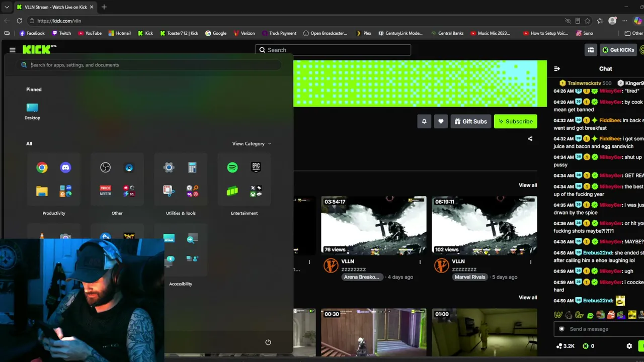Click the chat Send a message box
644x362 pixels.
[599, 329]
